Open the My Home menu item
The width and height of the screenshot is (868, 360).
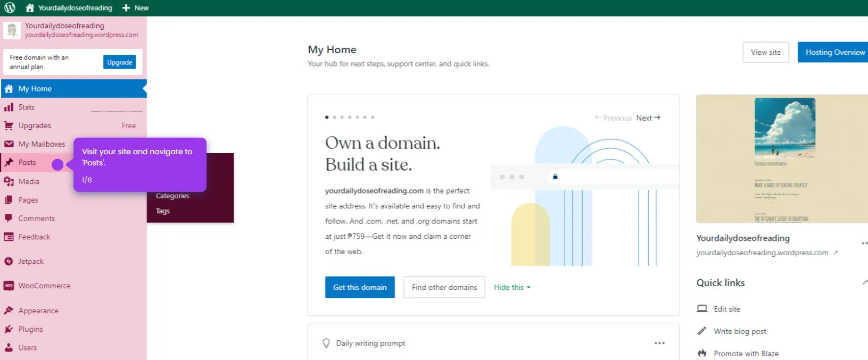pos(73,89)
